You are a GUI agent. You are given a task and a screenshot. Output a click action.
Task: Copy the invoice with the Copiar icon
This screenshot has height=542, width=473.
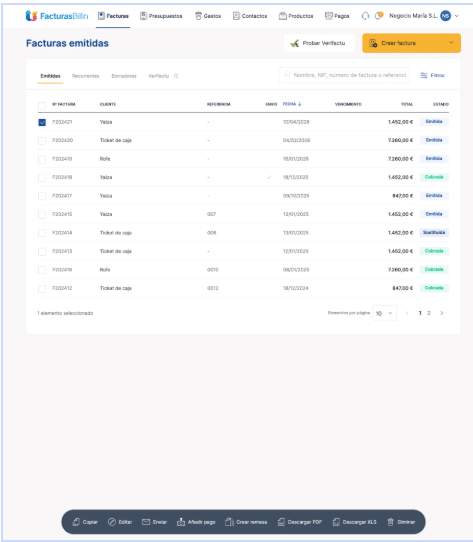pyautogui.click(x=76, y=522)
